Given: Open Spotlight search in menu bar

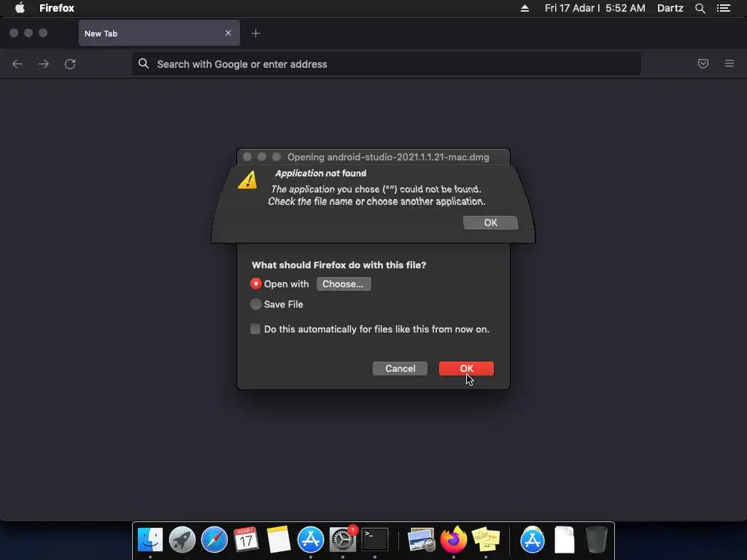Looking at the screenshot, I should (x=700, y=8).
